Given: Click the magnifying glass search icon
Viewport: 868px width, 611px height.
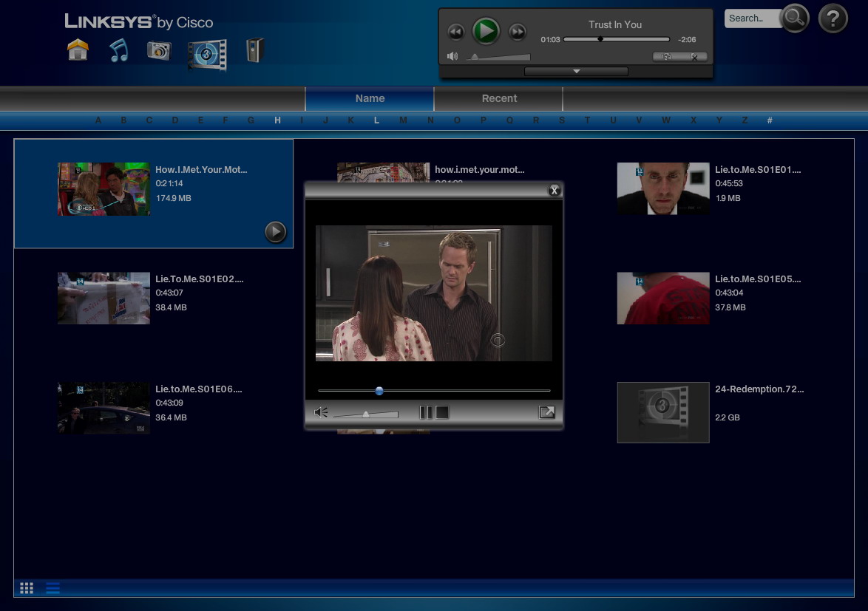Looking at the screenshot, I should point(795,18).
